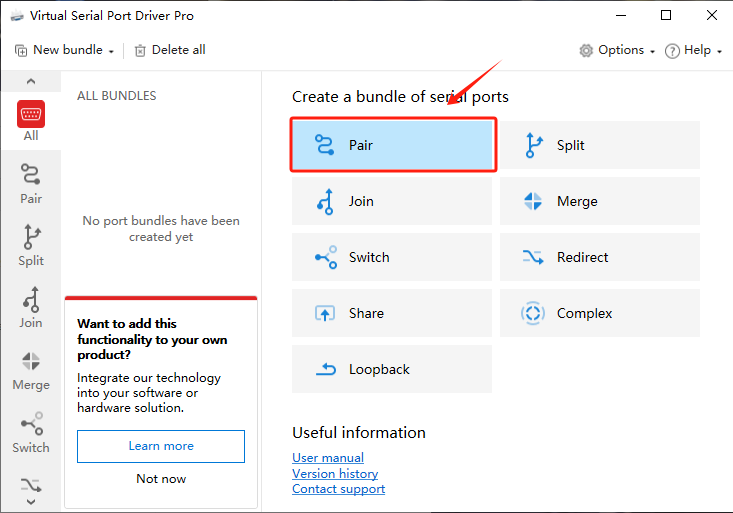Create a Share bundle
Image resolution: width=733 pixels, height=513 pixels.
[x=392, y=313]
